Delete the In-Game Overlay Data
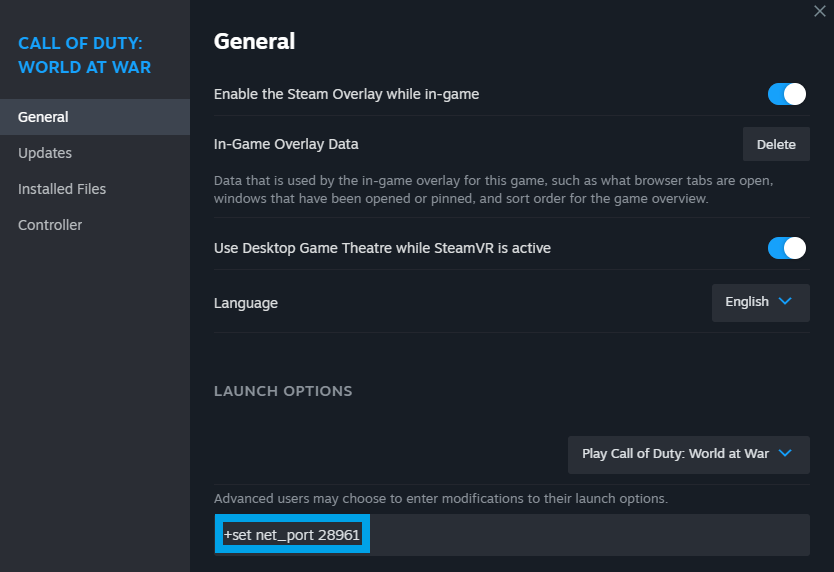The image size is (834, 572). (x=776, y=144)
